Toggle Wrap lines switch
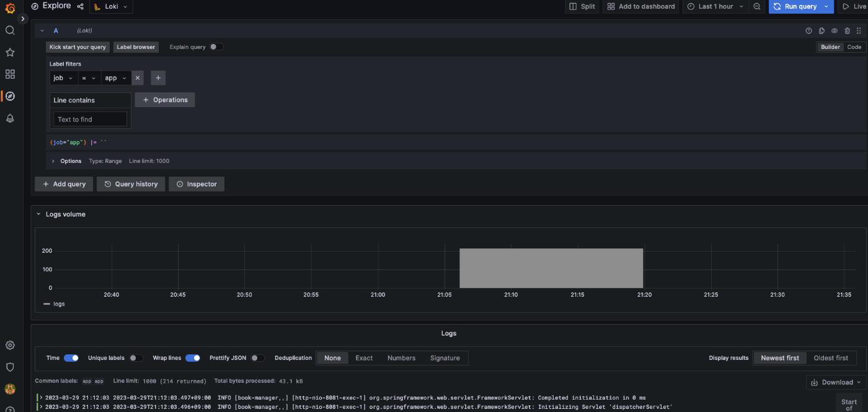This screenshot has width=868, height=412. click(193, 358)
